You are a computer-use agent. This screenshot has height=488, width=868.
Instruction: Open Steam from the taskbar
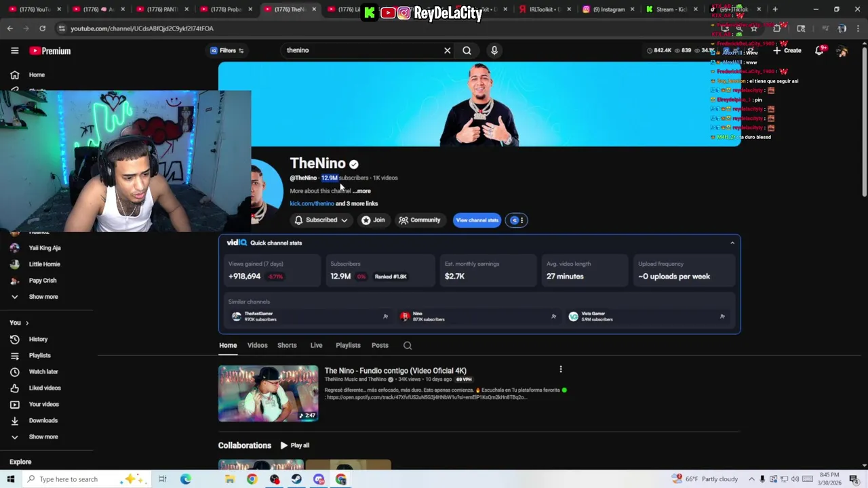click(296, 479)
